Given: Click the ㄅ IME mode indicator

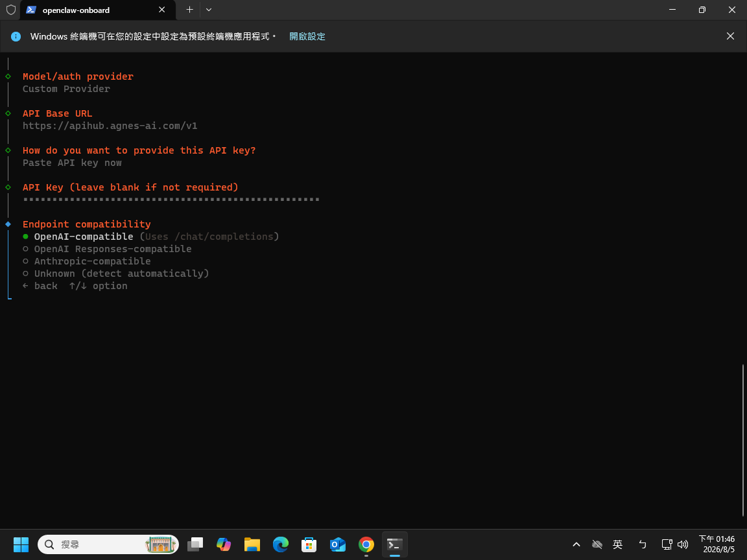Looking at the screenshot, I should 642,544.
